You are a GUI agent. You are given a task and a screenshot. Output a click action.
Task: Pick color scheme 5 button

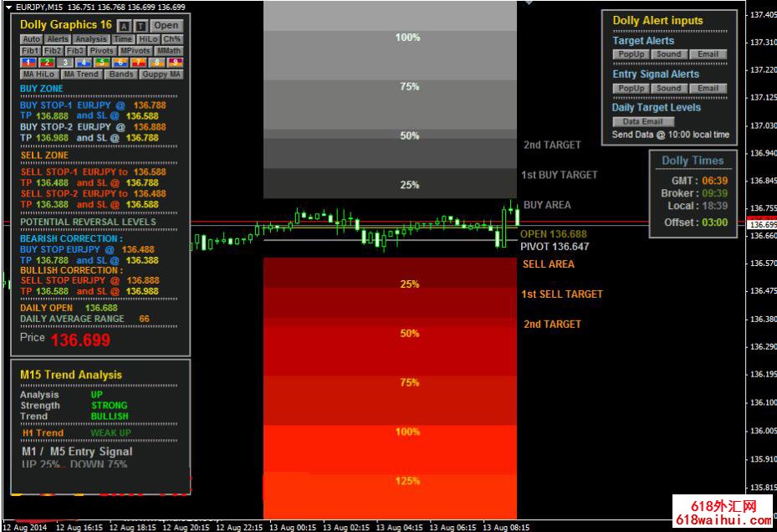103,62
